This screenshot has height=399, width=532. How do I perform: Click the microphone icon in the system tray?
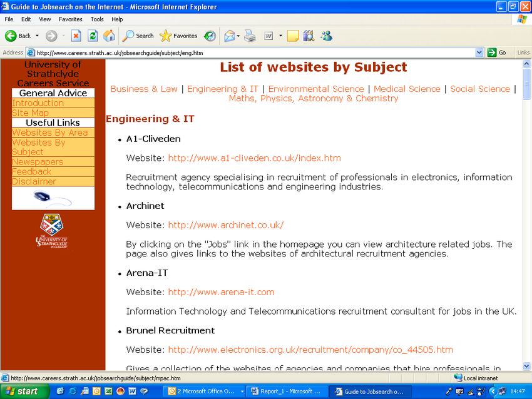[449, 391]
